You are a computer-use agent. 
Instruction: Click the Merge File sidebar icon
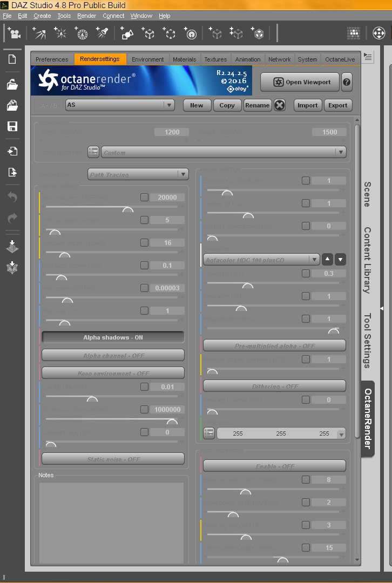pos(12,106)
